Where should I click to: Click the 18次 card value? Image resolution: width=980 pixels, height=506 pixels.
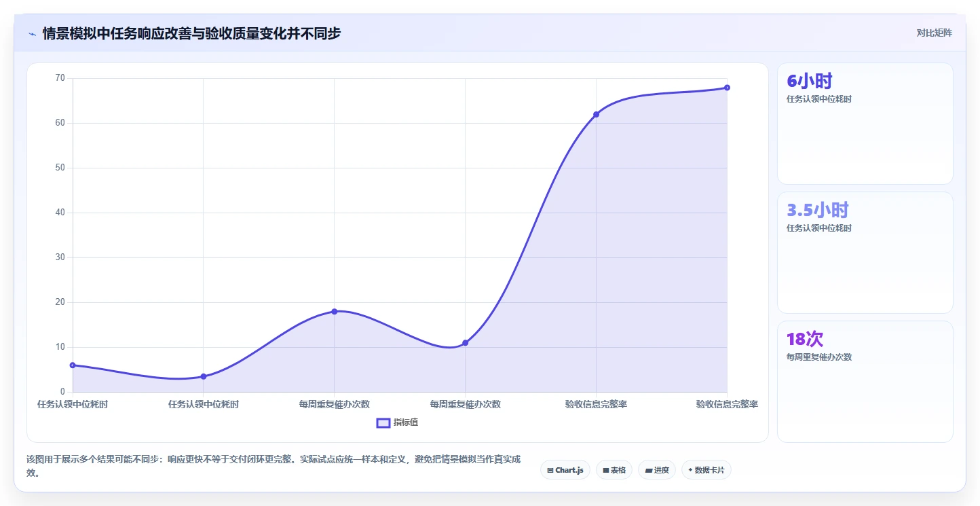click(x=805, y=339)
